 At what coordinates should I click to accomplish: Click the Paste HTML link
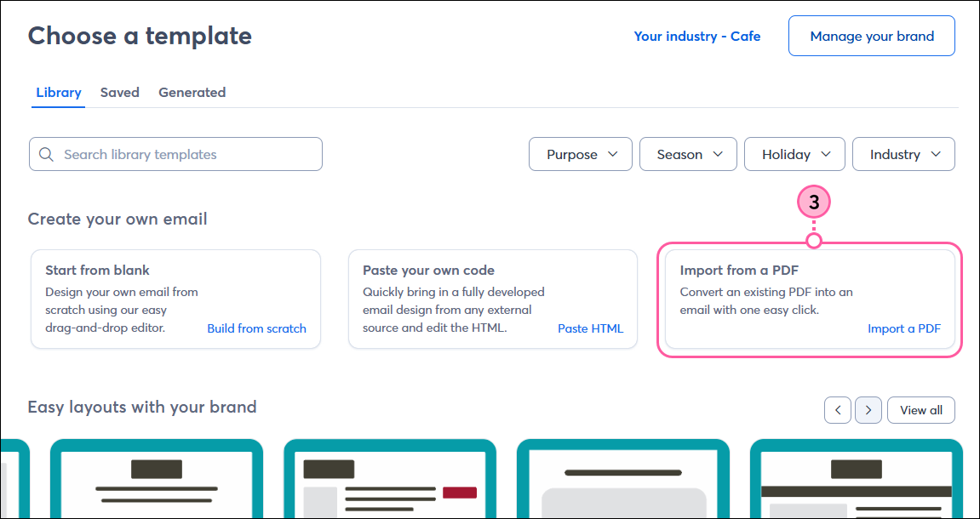pos(590,328)
